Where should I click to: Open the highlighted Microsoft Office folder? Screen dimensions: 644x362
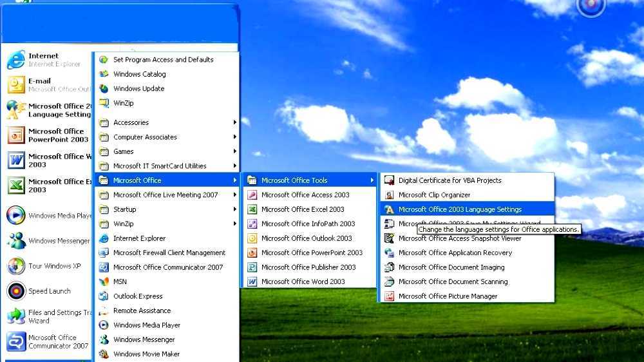tap(167, 180)
